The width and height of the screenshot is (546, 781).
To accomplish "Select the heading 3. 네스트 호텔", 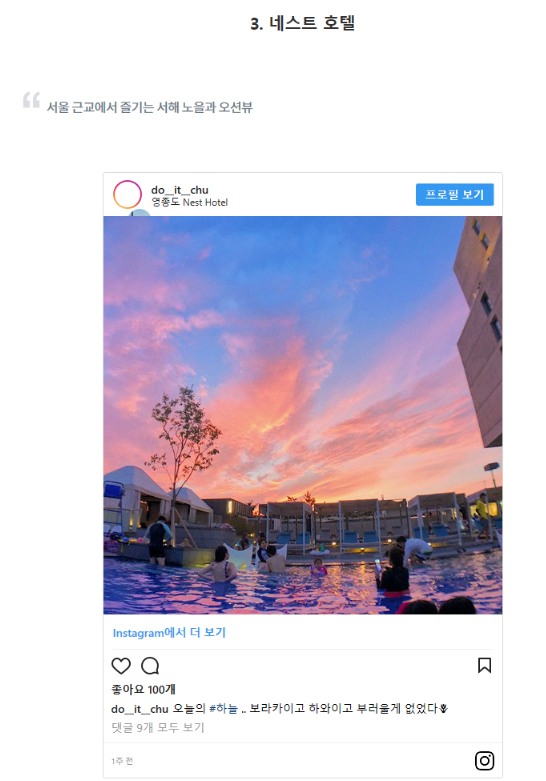I will 302,23.
